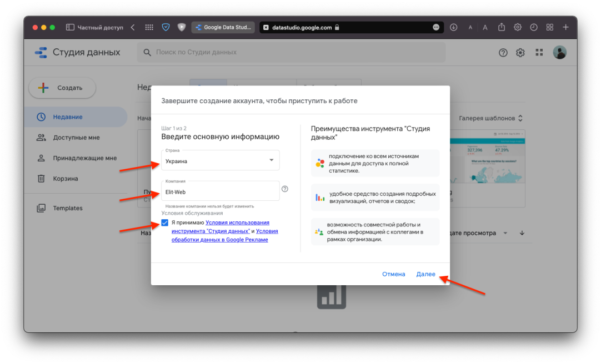The image size is (601, 364).
Task: Click the Safari share icon
Action: (502, 27)
